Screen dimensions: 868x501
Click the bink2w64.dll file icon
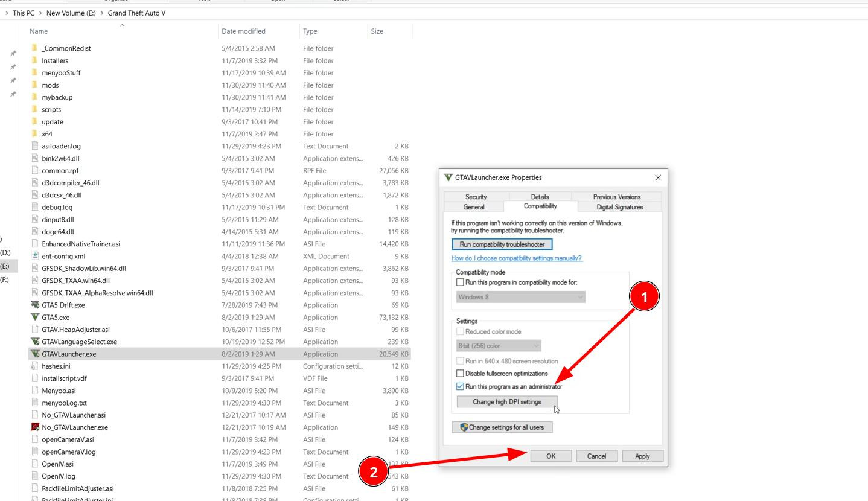35,158
